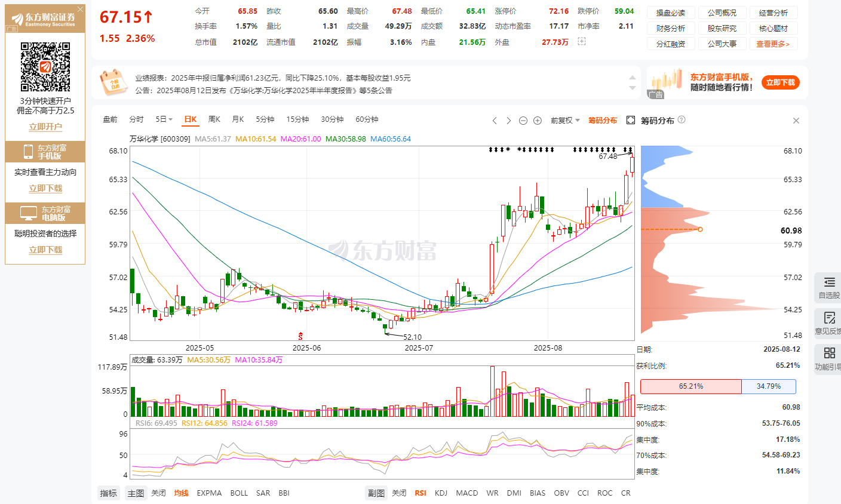Select OBV sub indicator
This screenshot has width=841, height=504.
click(x=561, y=493)
